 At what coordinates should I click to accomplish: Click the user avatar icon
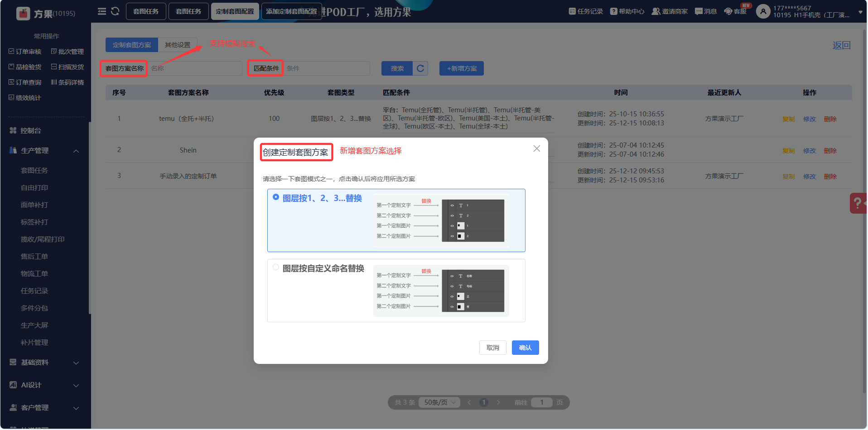click(x=763, y=11)
